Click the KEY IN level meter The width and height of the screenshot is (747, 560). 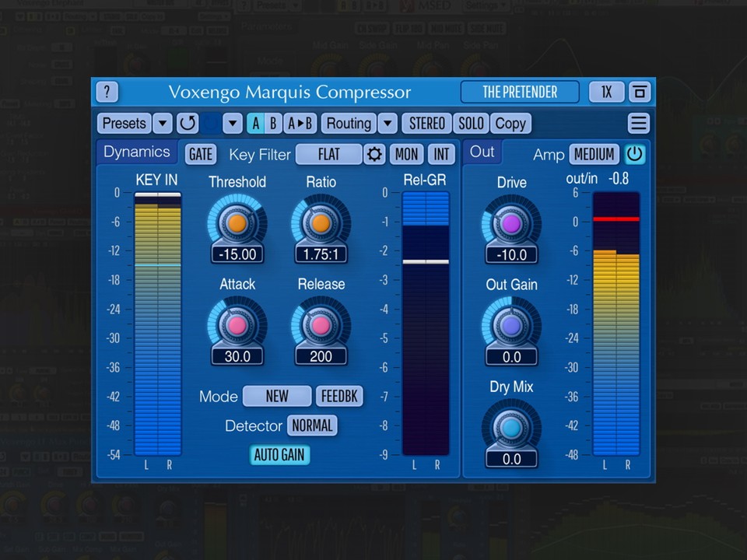[158, 324]
